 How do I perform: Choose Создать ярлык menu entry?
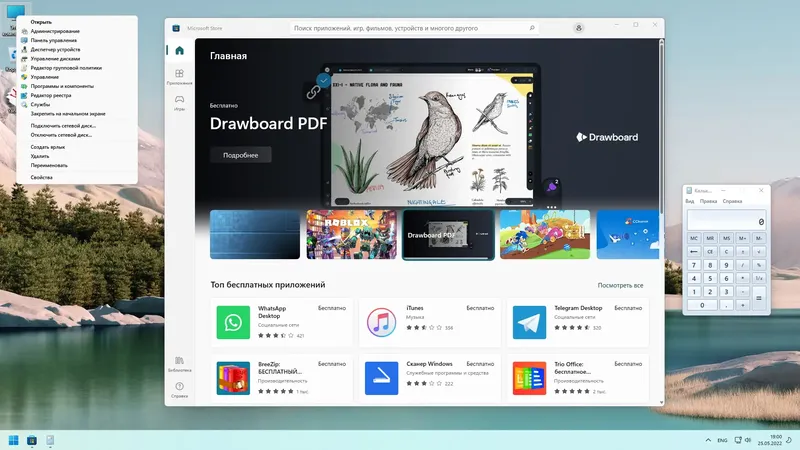pos(47,147)
